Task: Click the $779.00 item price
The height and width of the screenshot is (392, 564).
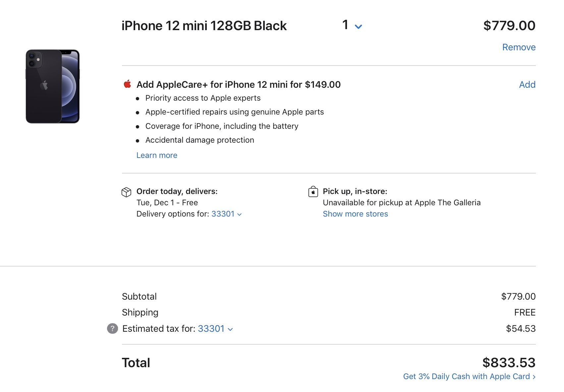Action: 509,25
